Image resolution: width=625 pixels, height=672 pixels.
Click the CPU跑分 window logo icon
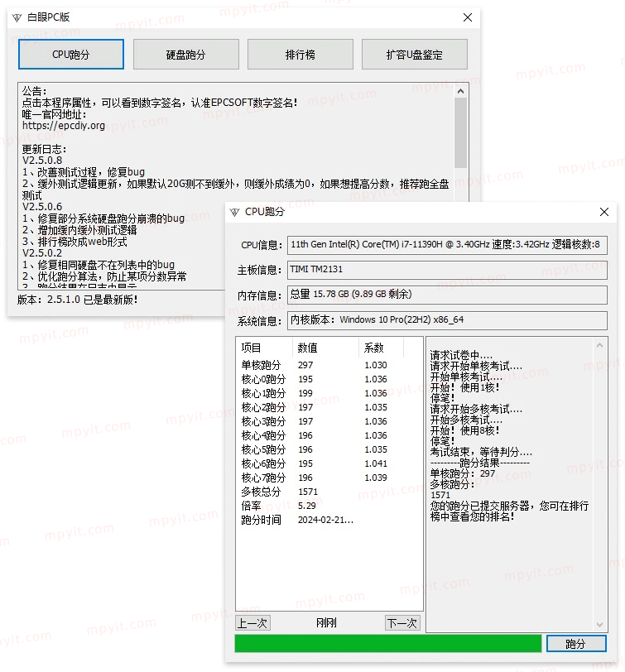(x=234, y=212)
